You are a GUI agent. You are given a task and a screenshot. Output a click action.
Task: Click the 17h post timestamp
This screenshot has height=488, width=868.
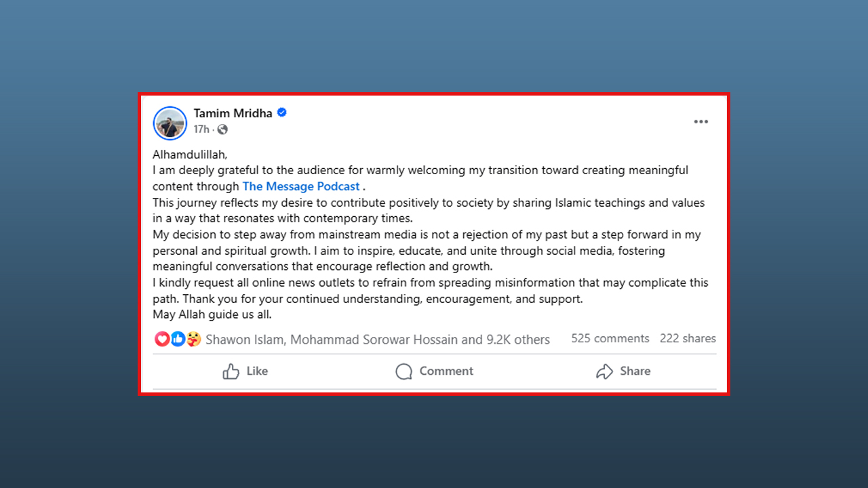pyautogui.click(x=201, y=129)
